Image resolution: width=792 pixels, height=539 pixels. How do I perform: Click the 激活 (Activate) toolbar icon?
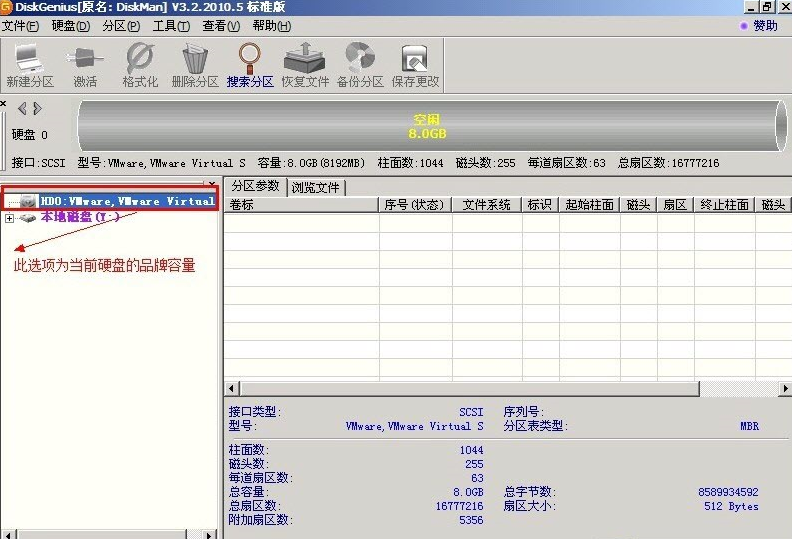85,65
